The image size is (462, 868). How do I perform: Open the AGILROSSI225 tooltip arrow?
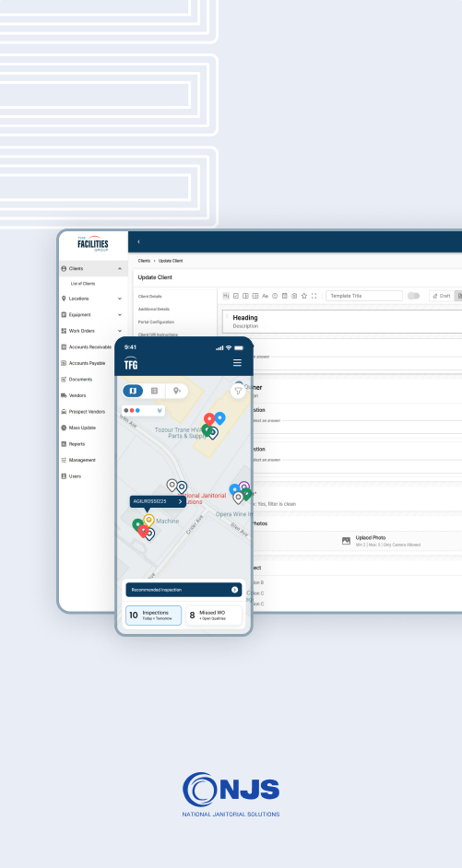[180, 501]
